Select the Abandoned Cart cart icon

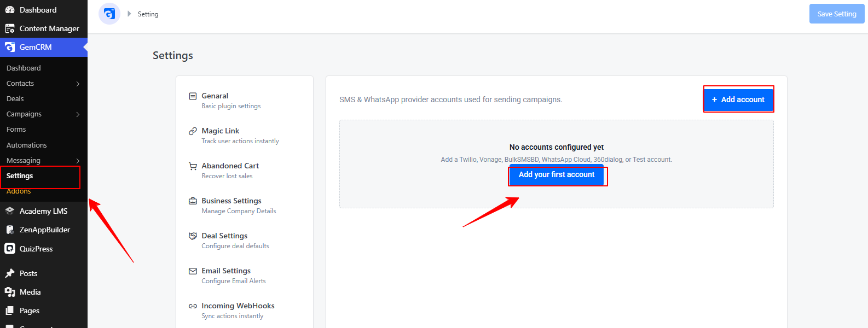193,166
